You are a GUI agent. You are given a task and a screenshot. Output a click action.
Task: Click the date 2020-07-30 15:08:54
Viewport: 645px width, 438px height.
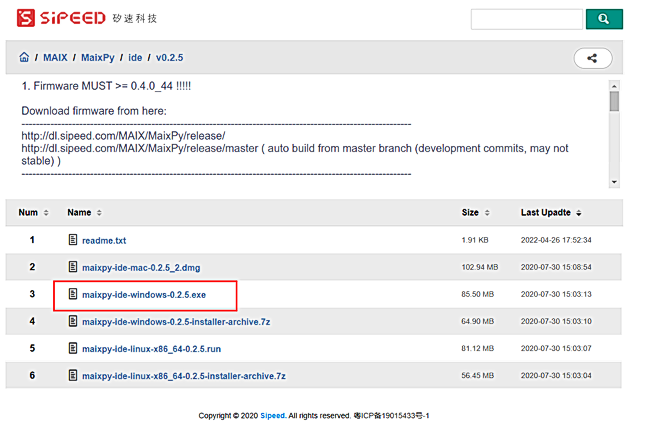(556, 267)
